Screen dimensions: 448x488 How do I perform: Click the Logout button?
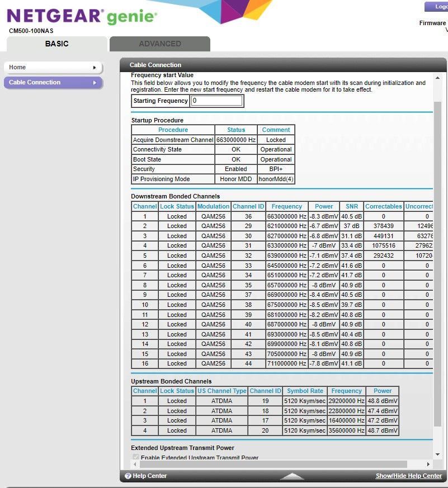(436, 7)
